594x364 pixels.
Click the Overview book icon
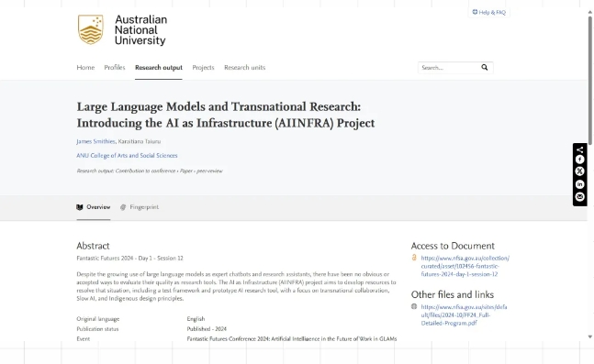pyautogui.click(x=80, y=207)
